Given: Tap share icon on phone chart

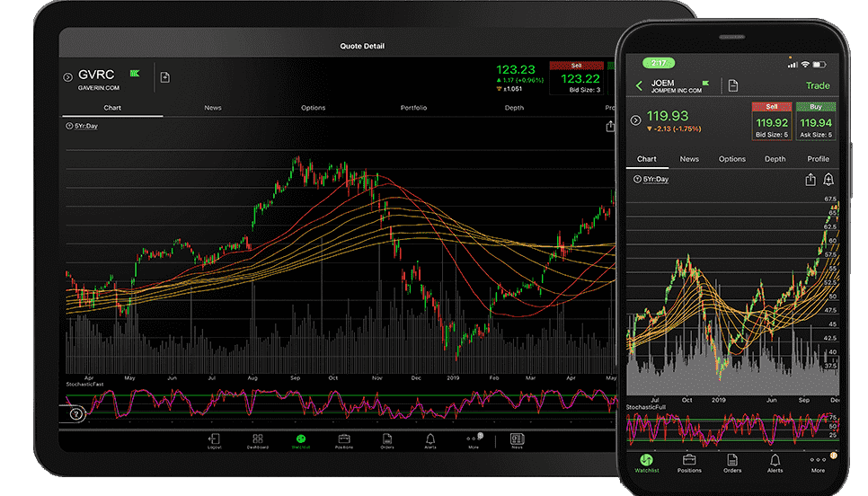Looking at the screenshot, I should 810,180.
